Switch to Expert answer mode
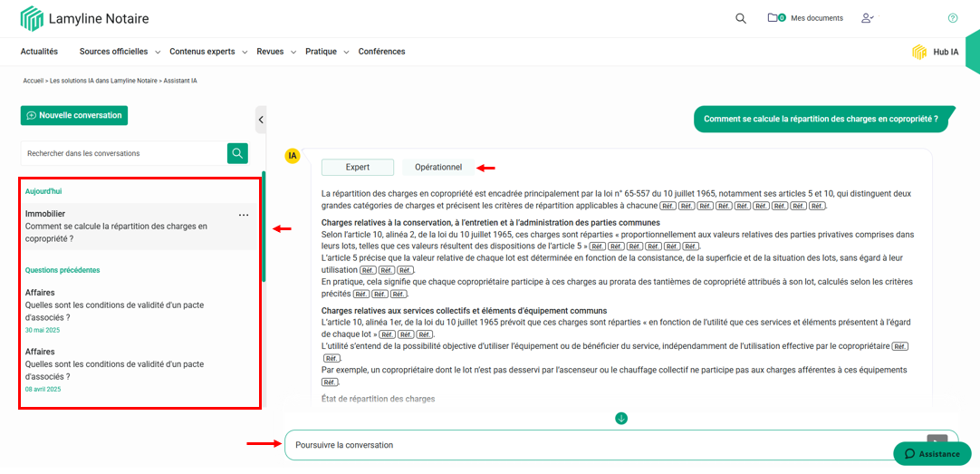Image resolution: width=980 pixels, height=474 pixels. (357, 168)
